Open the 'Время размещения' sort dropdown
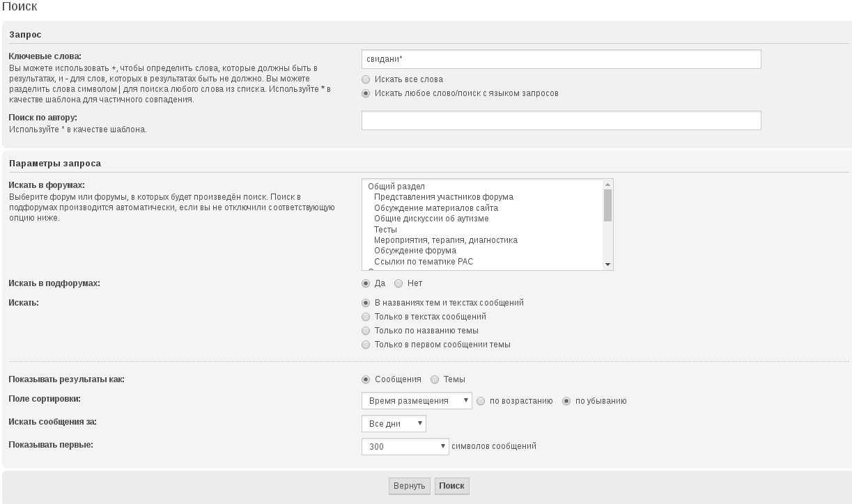The image size is (852, 504). 417,401
